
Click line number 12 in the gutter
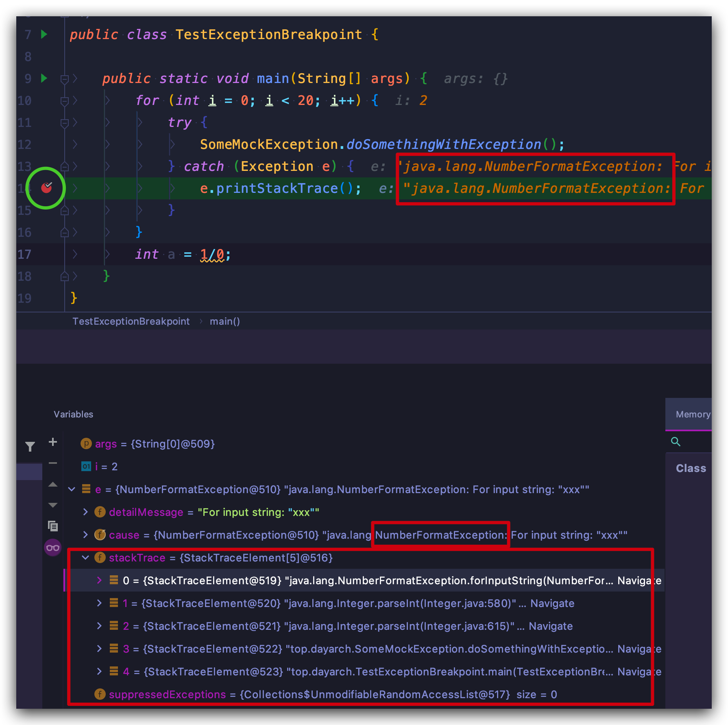point(24,144)
